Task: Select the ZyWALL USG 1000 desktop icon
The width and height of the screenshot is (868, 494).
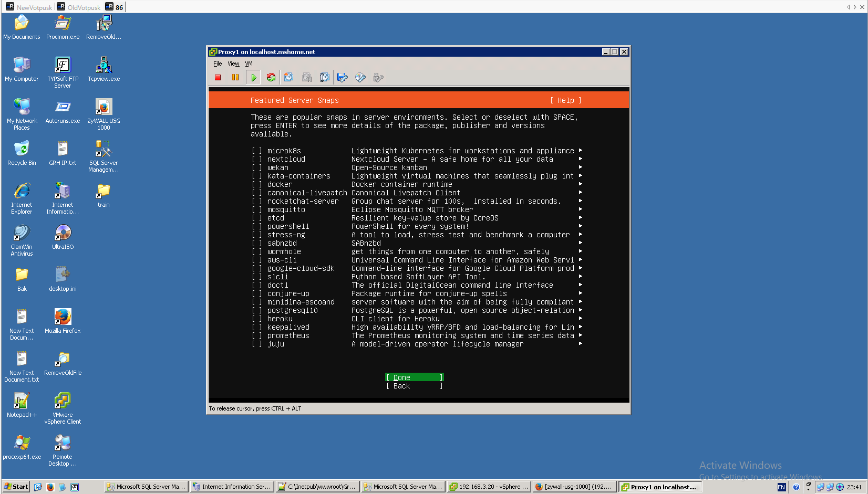Action: [x=104, y=114]
